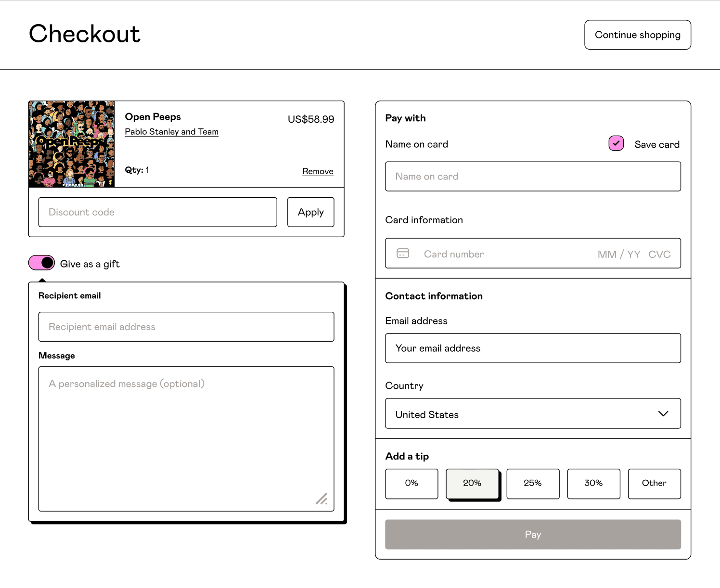Image resolution: width=720 pixels, height=588 pixels.
Task: Click the Name on card input
Action: point(532,177)
